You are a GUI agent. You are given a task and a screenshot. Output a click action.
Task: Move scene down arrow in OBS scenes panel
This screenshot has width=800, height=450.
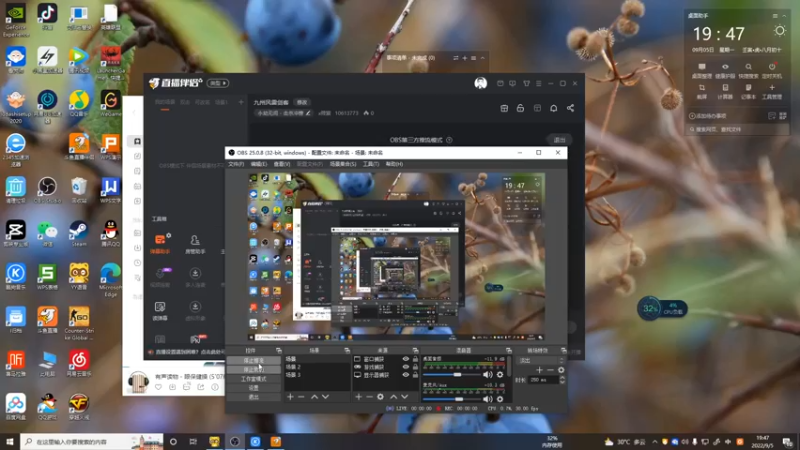click(x=326, y=397)
